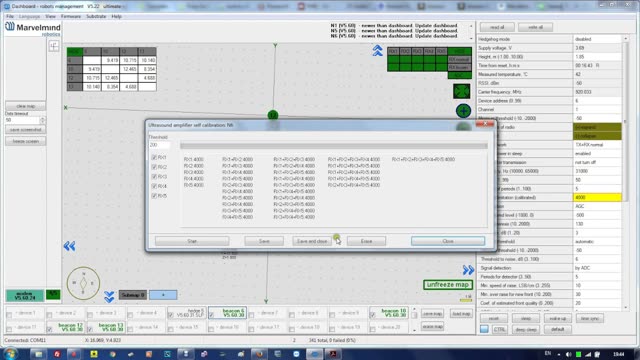640x360 pixels.
Task: Uncheck the beacon 12 device checkbox
Action: pyautogui.click(x=49, y=329)
